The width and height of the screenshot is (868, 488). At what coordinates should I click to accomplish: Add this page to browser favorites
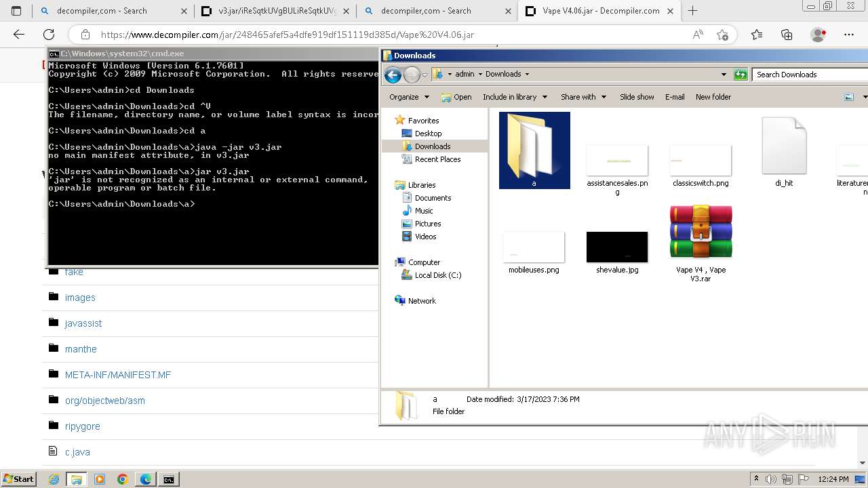722,35
